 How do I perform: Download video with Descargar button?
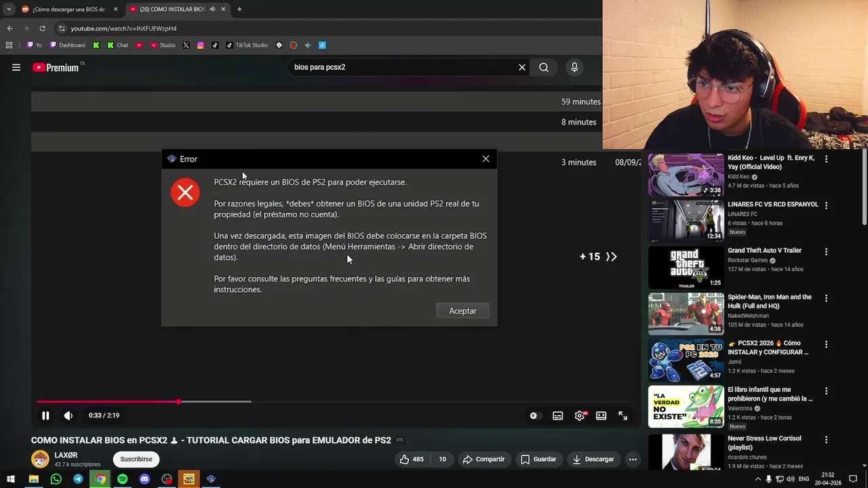[x=593, y=459]
